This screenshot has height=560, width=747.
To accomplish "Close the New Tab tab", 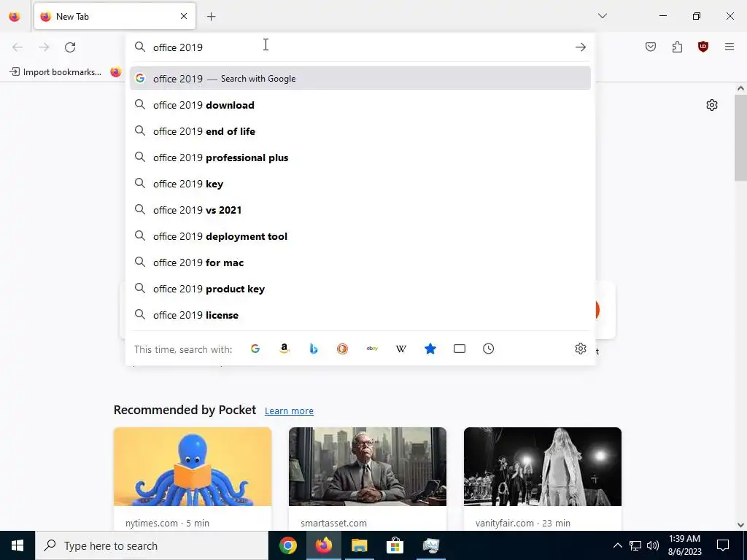I will [x=184, y=16].
